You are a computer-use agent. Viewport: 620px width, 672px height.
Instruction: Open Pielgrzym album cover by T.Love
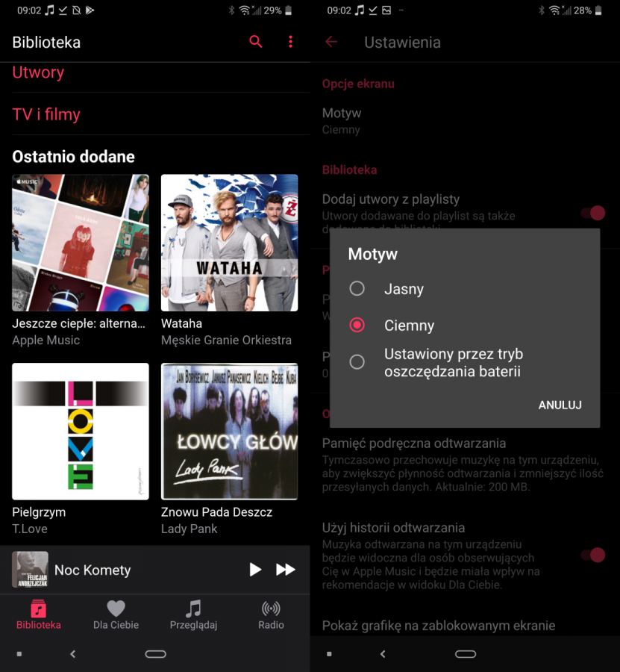pos(81,431)
